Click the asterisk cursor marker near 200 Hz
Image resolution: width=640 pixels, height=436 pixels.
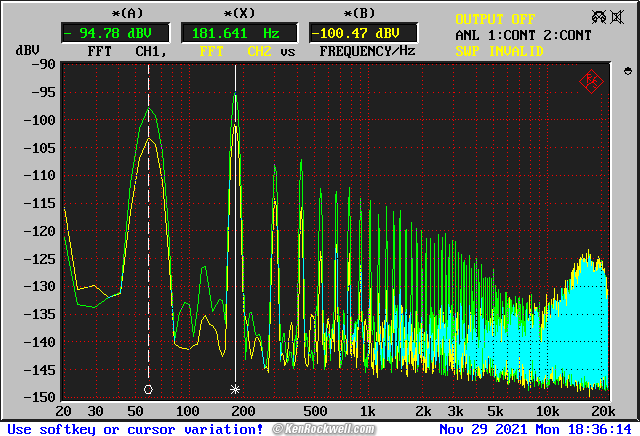[235, 389]
